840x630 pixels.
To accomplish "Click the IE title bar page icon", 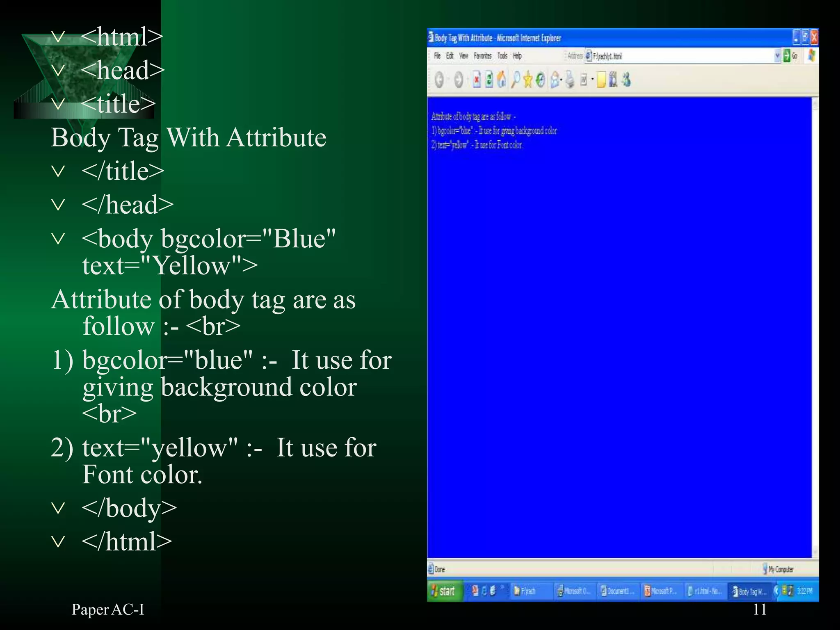I will tap(431, 37).
